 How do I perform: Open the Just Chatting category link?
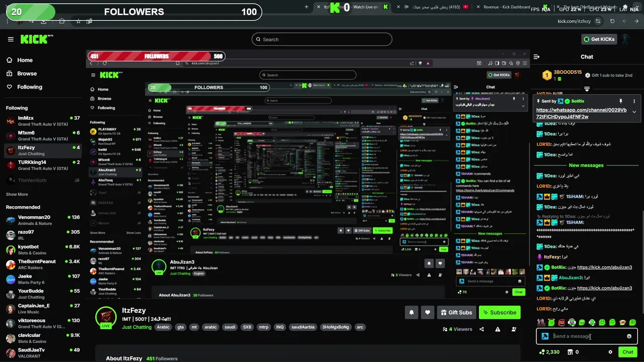136,327
